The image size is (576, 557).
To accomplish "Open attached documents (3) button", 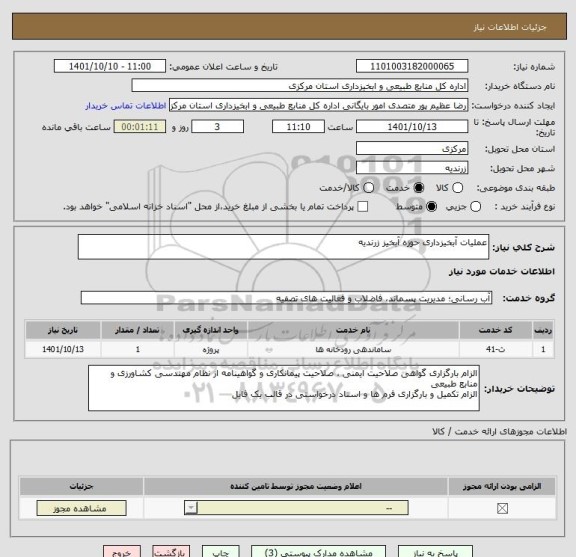I will [x=318, y=552].
